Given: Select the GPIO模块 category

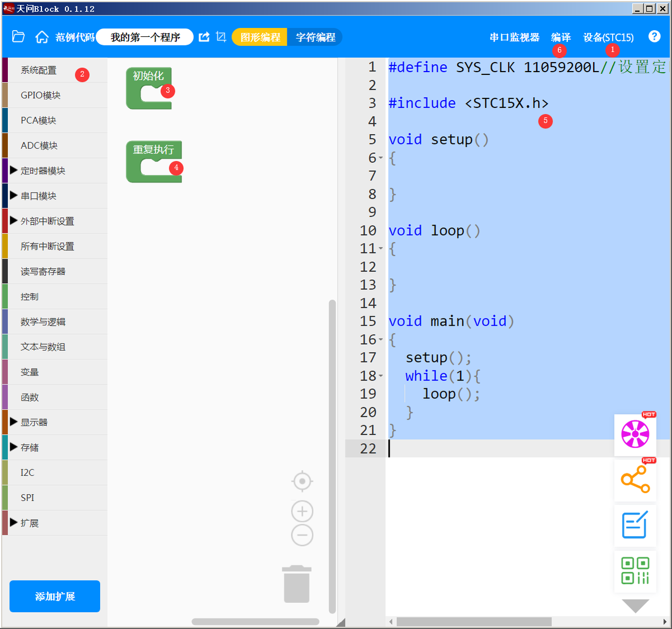Looking at the screenshot, I should point(55,95).
